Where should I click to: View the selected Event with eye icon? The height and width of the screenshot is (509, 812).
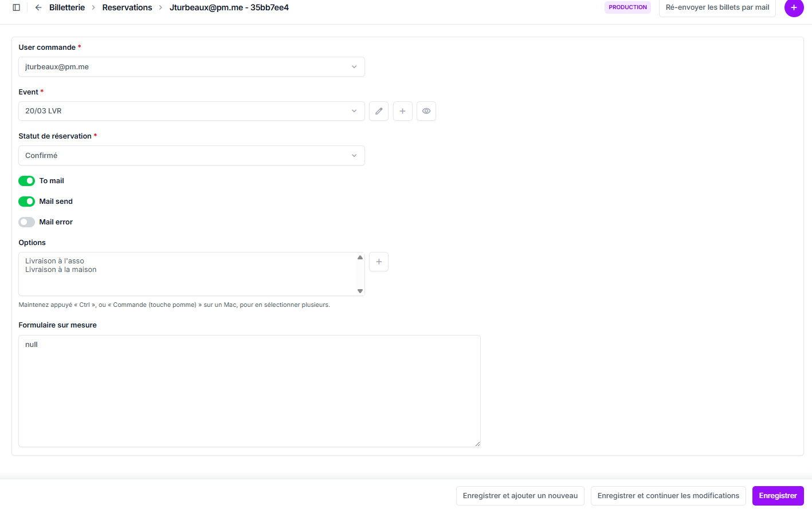point(426,111)
